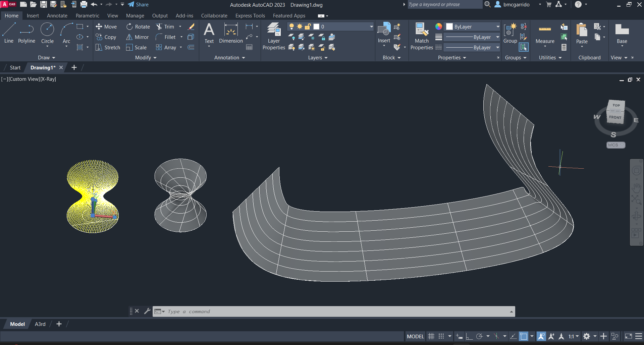
Task: Click the Mirror tool icon
Action: [x=129, y=37]
